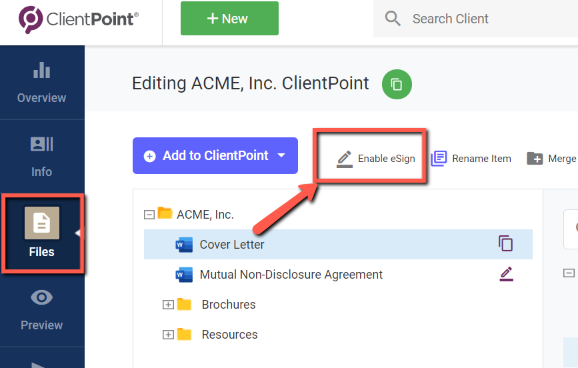Image resolution: width=578 pixels, height=368 pixels.
Task: Select the Resources folder
Action: 230,334
